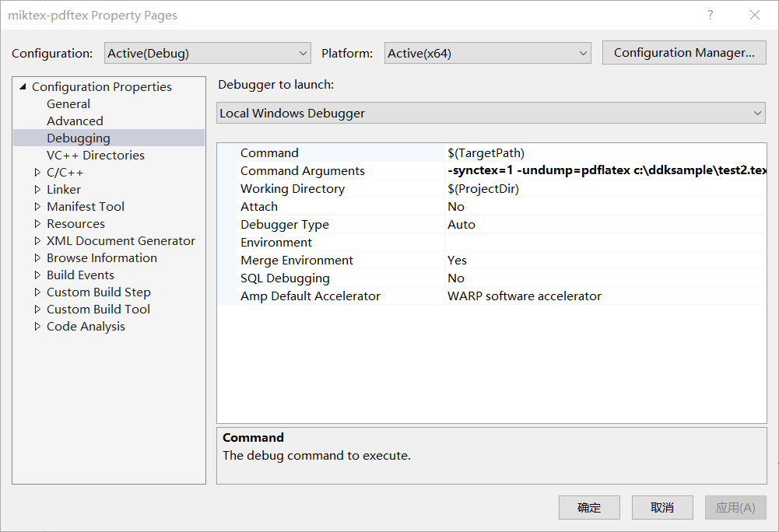The width and height of the screenshot is (779, 532).
Task: Click the 取消 (Cancel) button
Action: [x=662, y=508]
